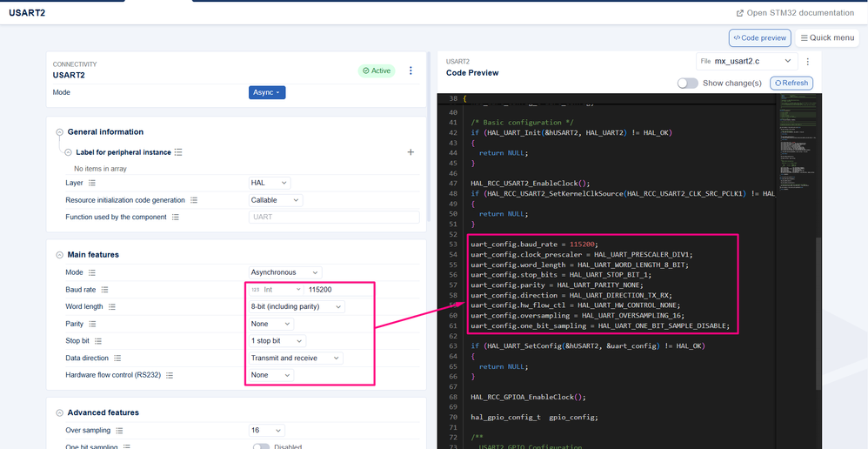Open the USART2 kebab options menu

coord(411,70)
